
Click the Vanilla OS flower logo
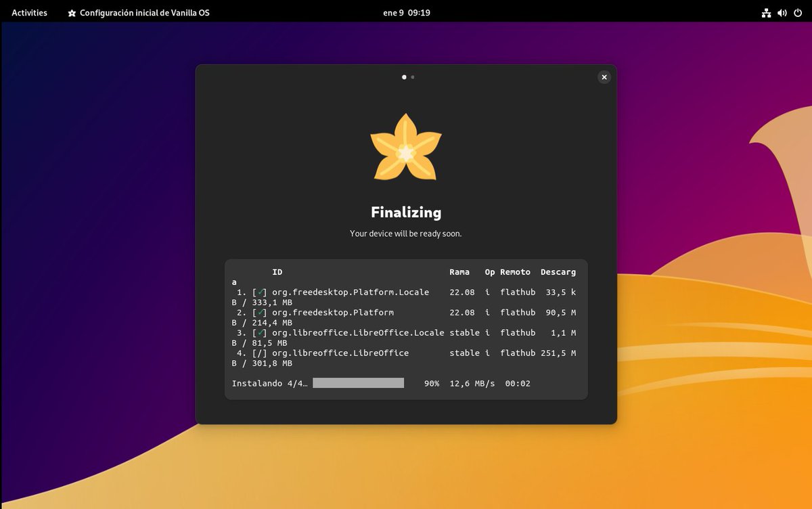click(406, 147)
